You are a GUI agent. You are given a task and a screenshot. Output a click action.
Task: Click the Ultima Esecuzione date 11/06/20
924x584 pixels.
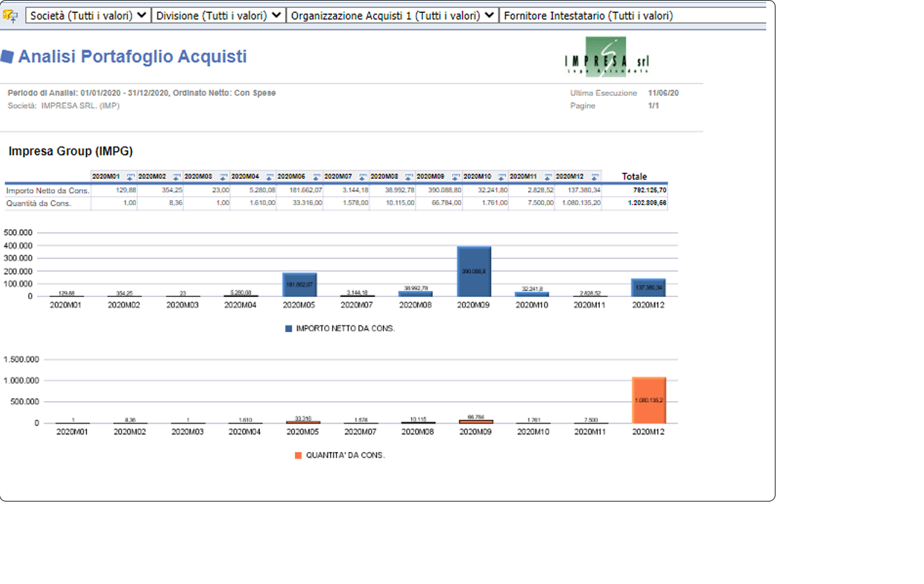tap(663, 93)
